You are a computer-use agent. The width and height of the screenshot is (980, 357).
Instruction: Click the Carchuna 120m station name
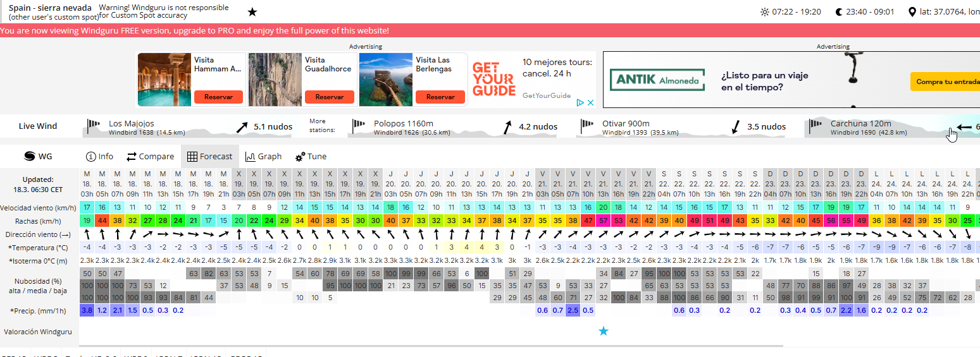tap(861, 124)
